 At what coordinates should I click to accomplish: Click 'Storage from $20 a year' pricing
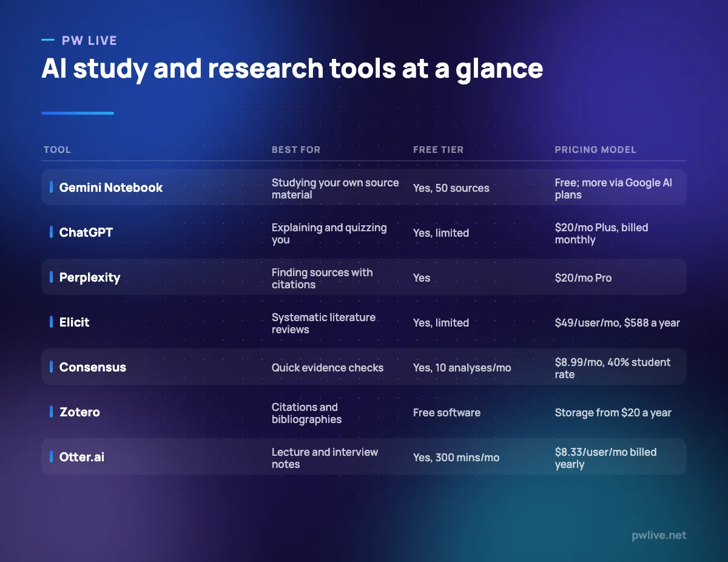tap(613, 413)
